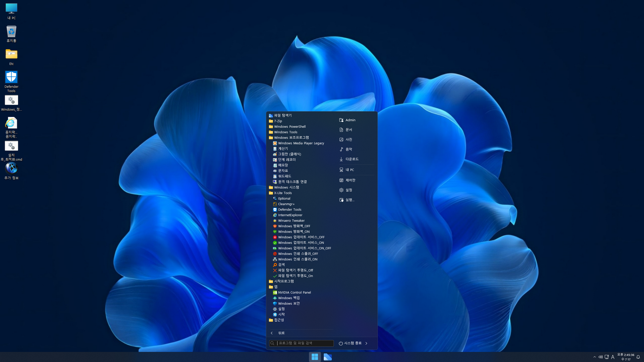
Task: Open 제어판 from the right pane
Action: click(x=350, y=180)
